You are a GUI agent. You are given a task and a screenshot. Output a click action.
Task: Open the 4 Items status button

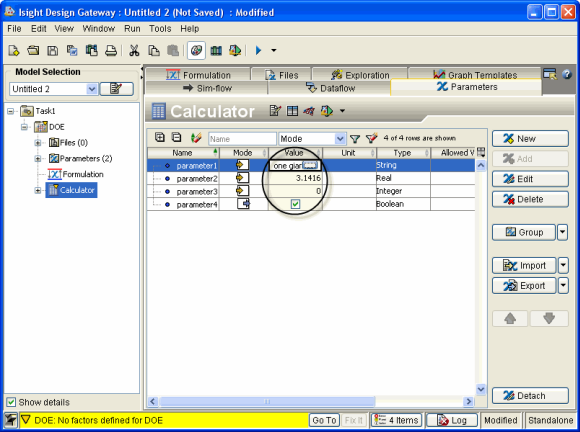pos(397,420)
